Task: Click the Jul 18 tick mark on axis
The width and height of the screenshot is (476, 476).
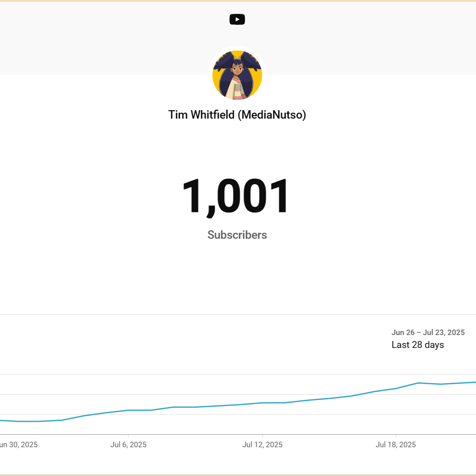Action: pos(396,436)
